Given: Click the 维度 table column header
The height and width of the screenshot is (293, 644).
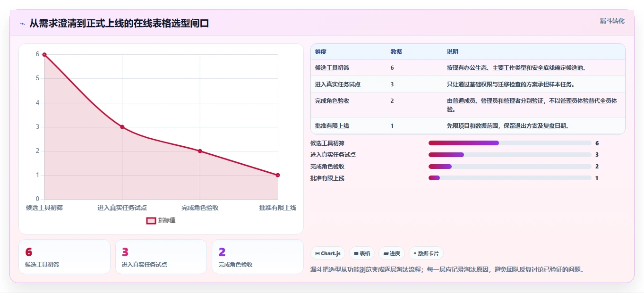Looking at the screenshot, I should [321, 52].
